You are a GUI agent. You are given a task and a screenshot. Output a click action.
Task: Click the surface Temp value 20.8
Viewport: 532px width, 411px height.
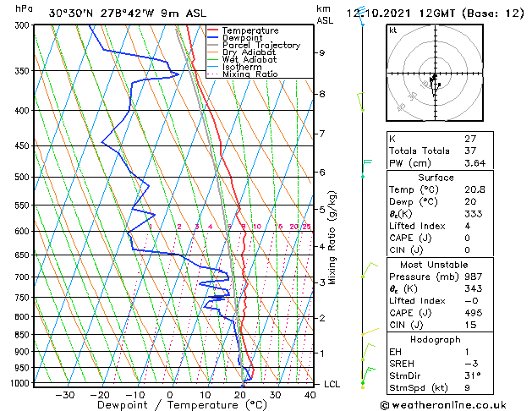(x=474, y=189)
